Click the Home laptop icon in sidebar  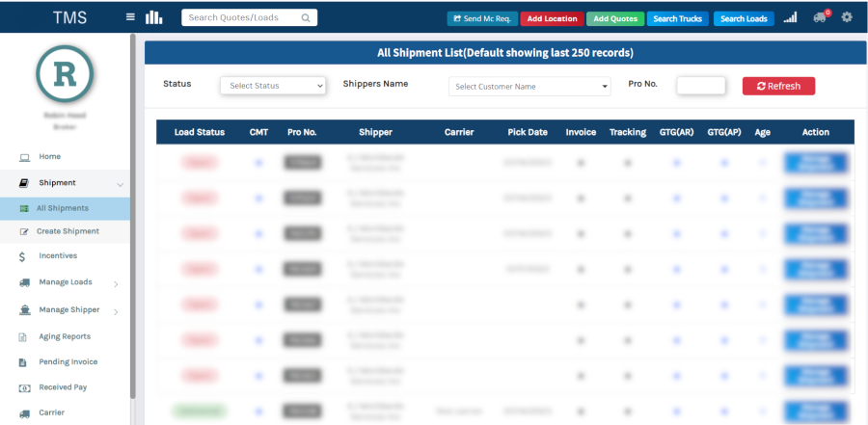point(23,156)
